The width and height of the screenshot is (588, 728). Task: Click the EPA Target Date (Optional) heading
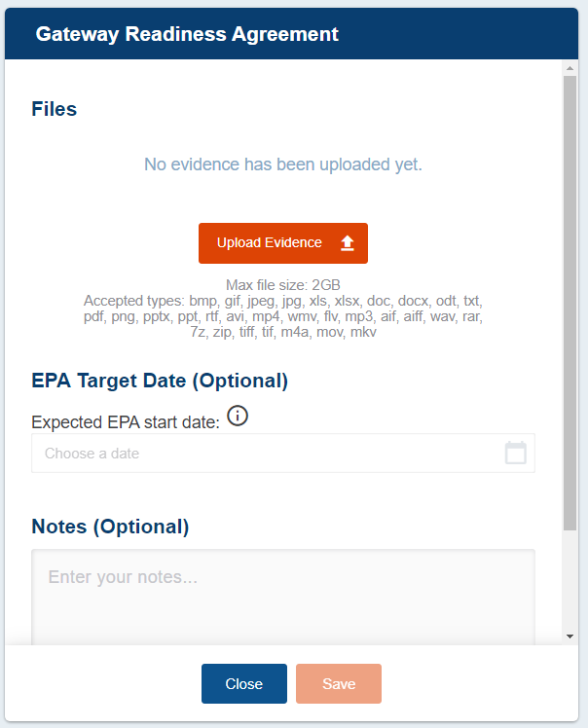pyautogui.click(x=160, y=381)
